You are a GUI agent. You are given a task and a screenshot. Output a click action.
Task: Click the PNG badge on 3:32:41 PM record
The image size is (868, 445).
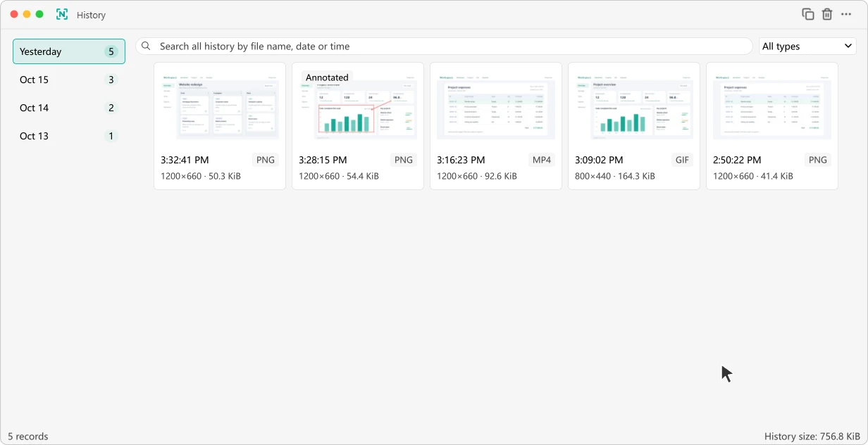point(266,160)
